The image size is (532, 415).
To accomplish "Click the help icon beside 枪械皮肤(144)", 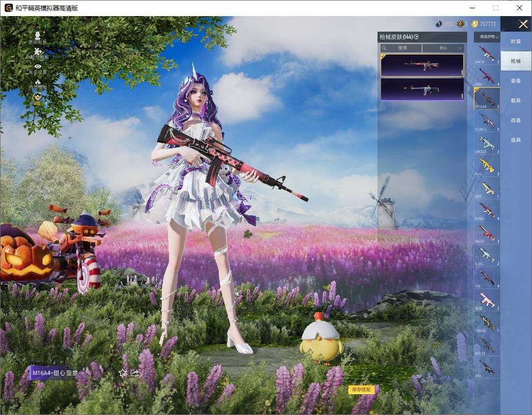I will pyautogui.click(x=416, y=37).
